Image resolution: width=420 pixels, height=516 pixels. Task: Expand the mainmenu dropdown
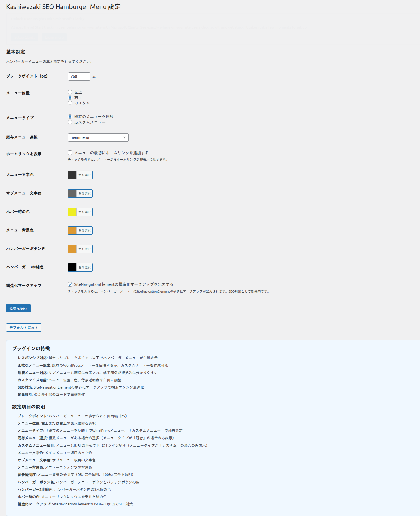pos(98,137)
